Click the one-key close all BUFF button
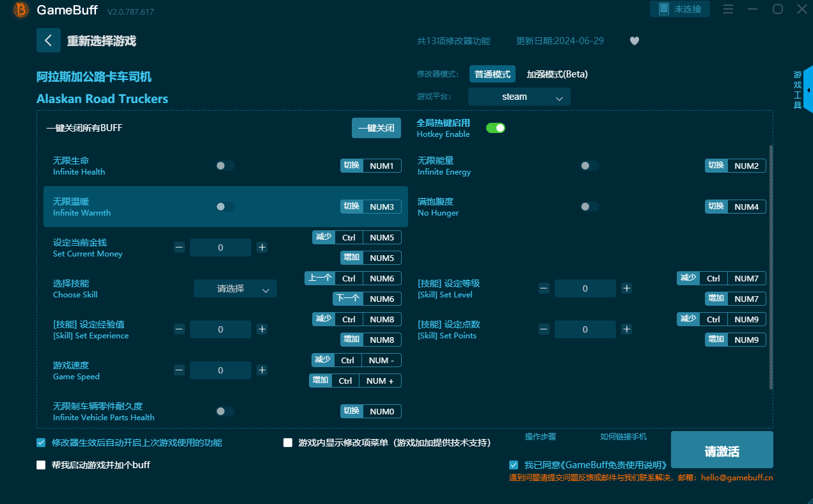Screen dimensions: 813x504 coord(376,128)
